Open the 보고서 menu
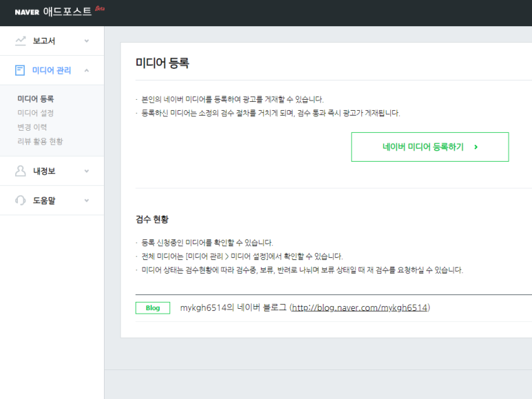This screenshot has height=399, width=532. tap(52, 41)
